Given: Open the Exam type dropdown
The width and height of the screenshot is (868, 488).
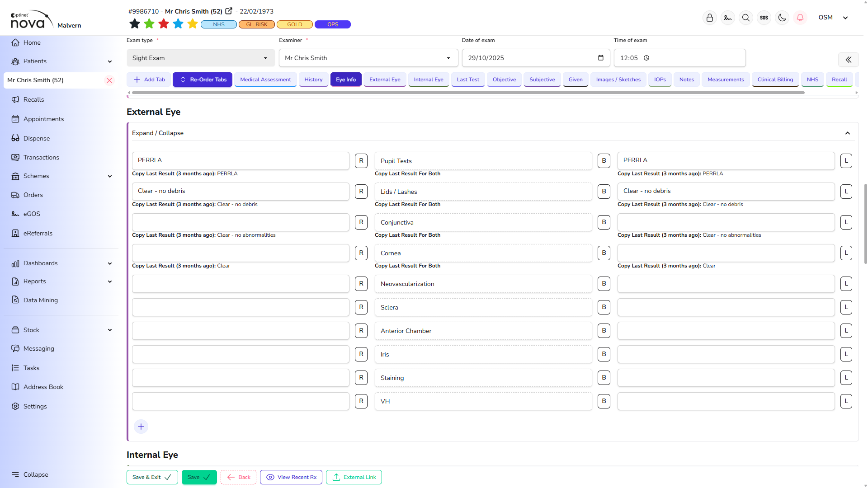Looking at the screenshot, I should click(200, 58).
